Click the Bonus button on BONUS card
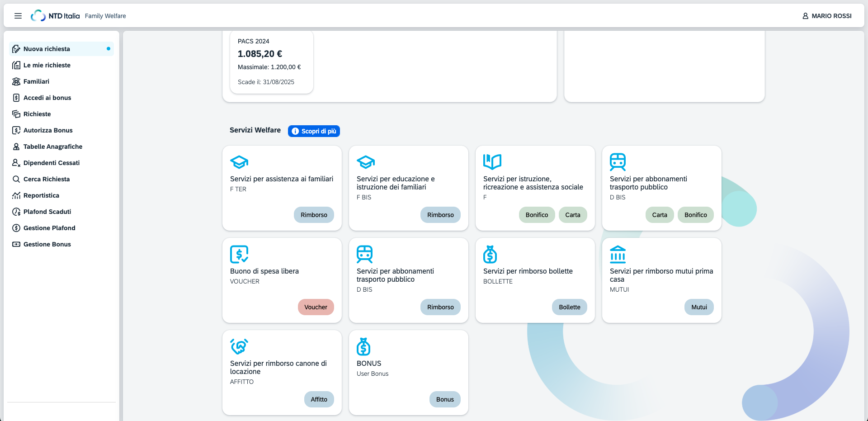The image size is (868, 421). coord(445,399)
